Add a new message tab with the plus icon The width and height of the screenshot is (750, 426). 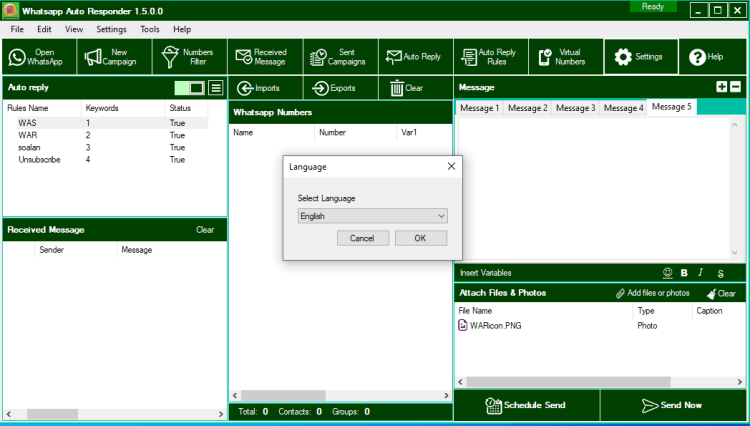tap(721, 87)
